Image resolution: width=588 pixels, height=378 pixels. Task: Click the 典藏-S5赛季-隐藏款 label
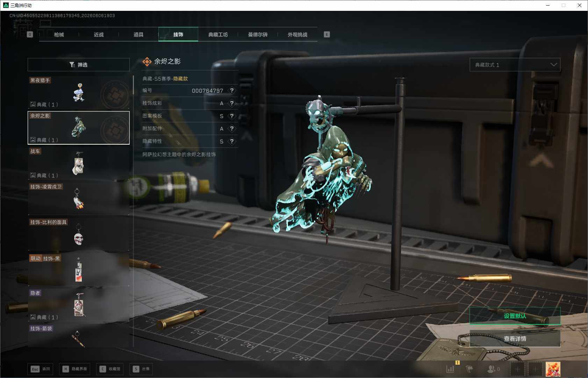click(x=165, y=79)
